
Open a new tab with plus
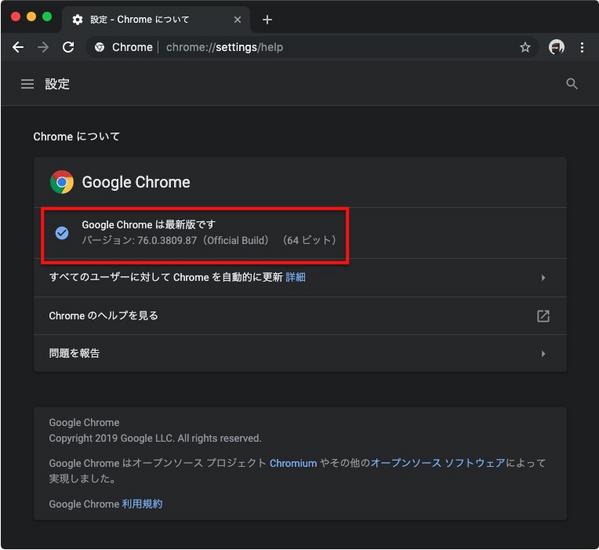point(267,19)
